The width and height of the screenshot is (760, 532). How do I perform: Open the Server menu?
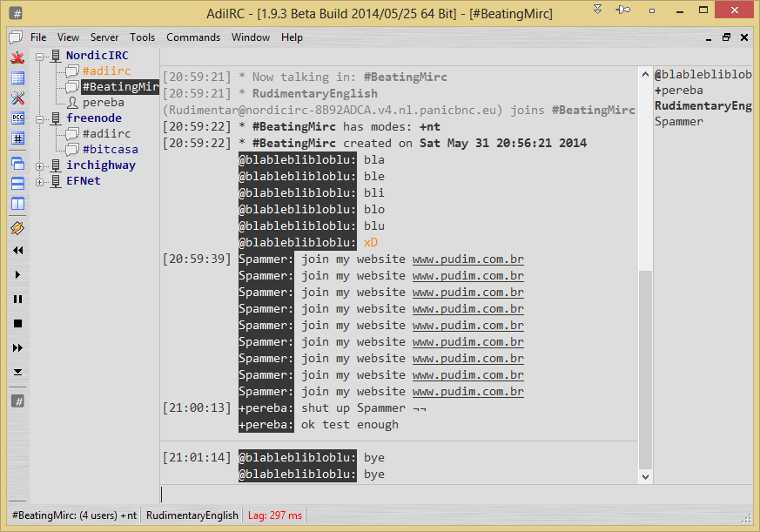(104, 37)
